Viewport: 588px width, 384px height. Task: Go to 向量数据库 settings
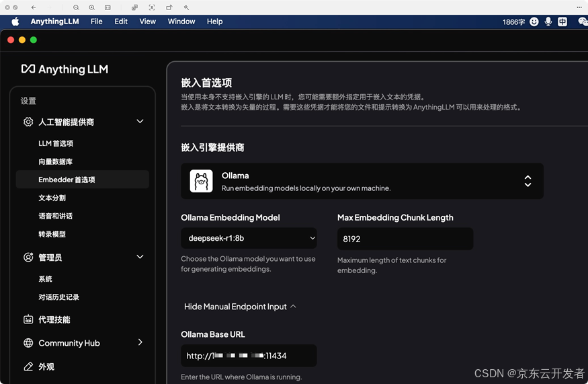[56, 161]
